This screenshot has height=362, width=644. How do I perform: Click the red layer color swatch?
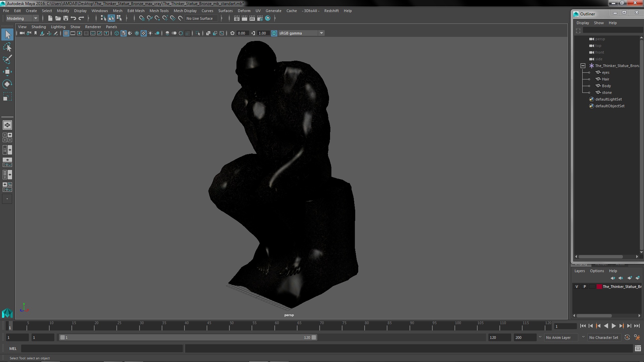coord(599,287)
